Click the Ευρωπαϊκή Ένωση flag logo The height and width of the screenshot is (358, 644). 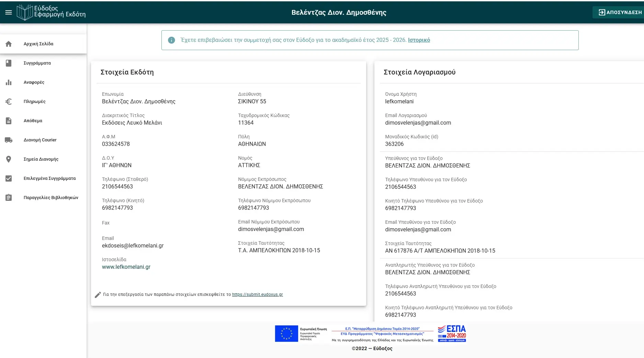[286, 334]
